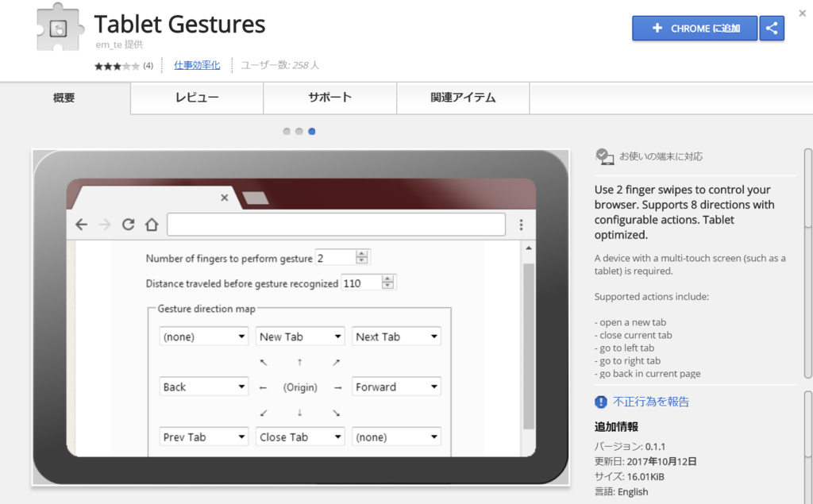The height and width of the screenshot is (504, 813).
Task: Select the third screenshot carousel dot
Action: tap(311, 131)
